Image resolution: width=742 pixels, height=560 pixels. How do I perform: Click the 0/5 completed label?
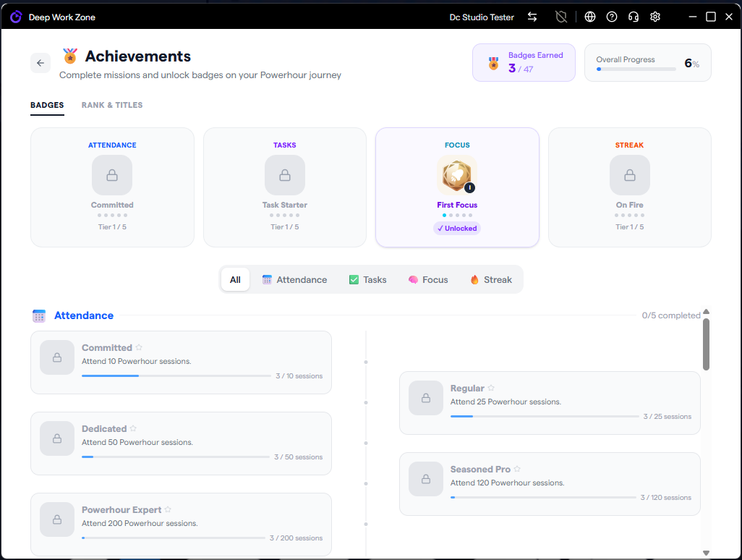click(671, 315)
